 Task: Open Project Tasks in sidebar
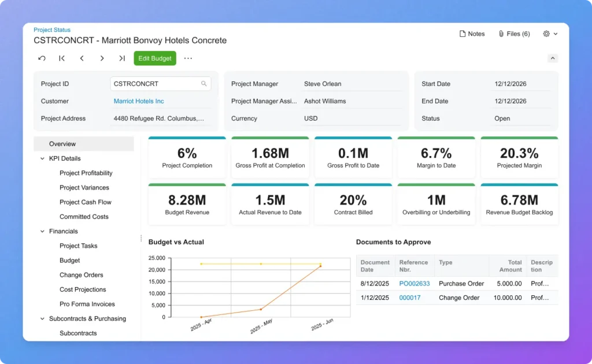[79, 246]
